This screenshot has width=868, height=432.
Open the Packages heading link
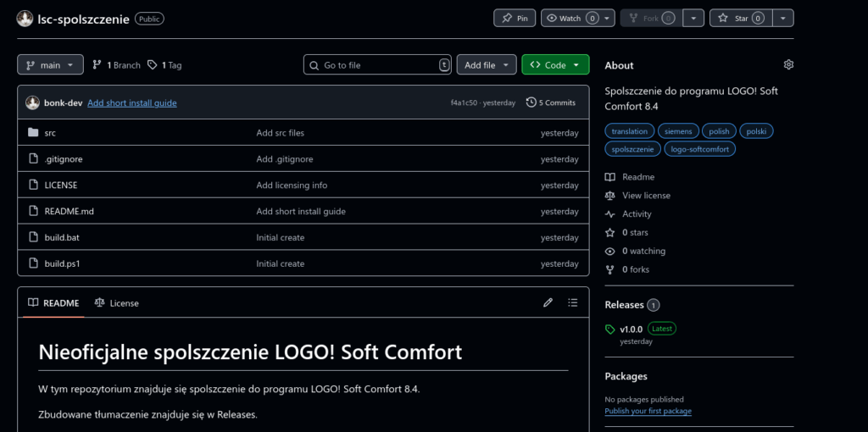[626, 376]
